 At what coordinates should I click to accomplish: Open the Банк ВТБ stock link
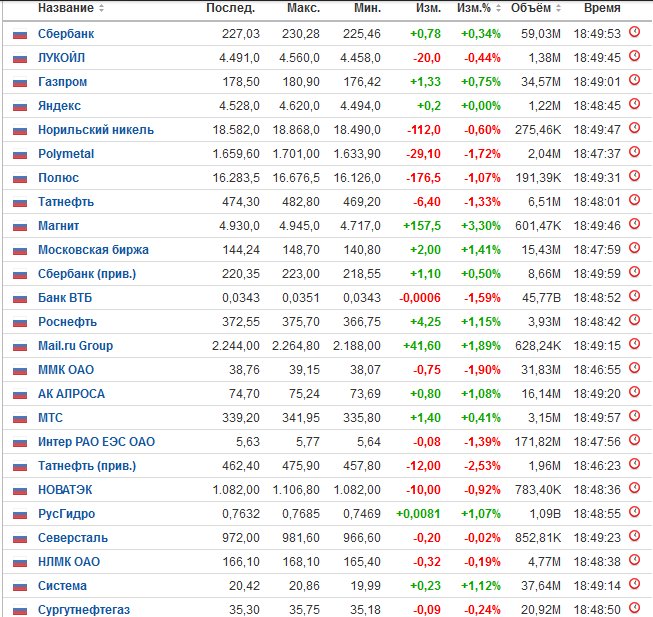(x=65, y=298)
